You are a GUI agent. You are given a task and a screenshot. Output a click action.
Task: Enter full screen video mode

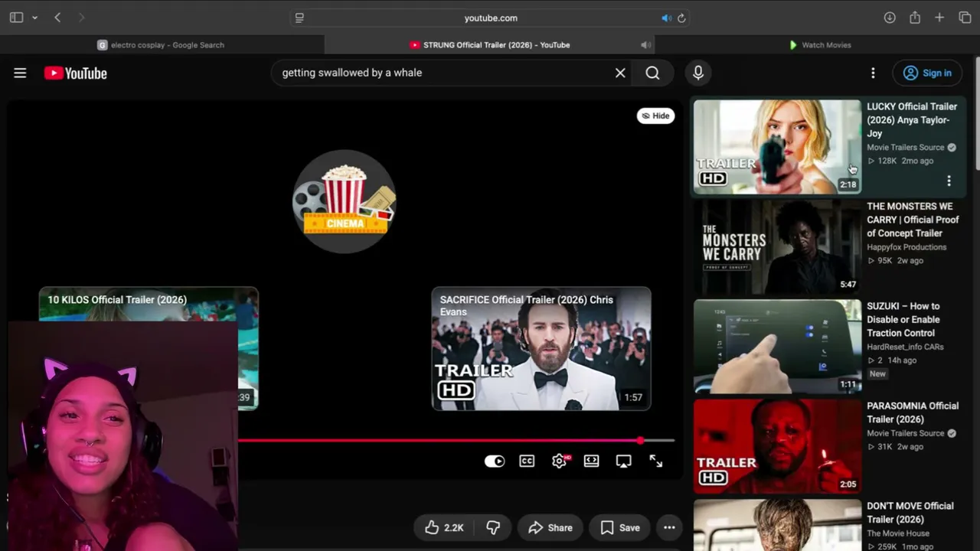click(656, 461)
